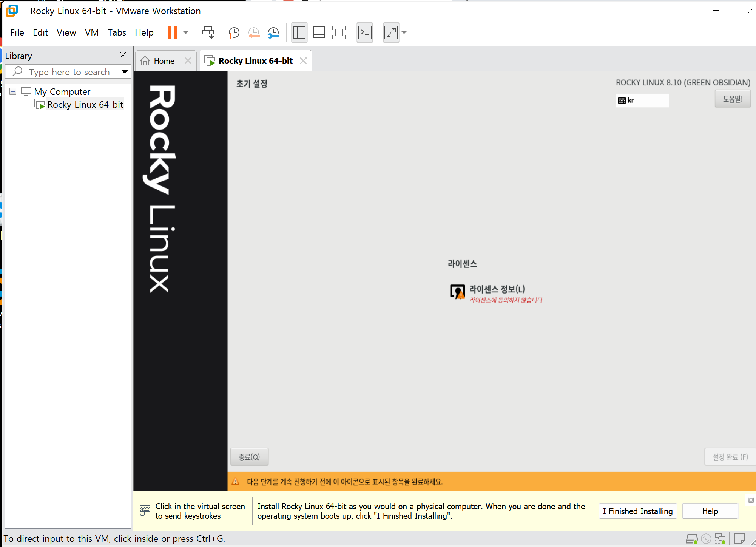This screenshot has height=547, width=756.
Task: Minimize the VMware Workstation window
Action: [716, 11]
